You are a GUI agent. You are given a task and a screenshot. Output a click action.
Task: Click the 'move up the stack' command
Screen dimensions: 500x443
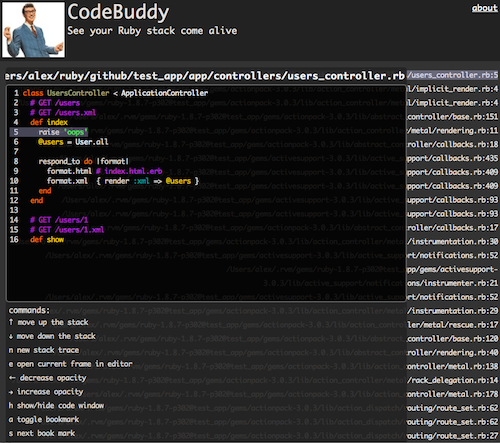pyautogui.click(x=49, y=322)
